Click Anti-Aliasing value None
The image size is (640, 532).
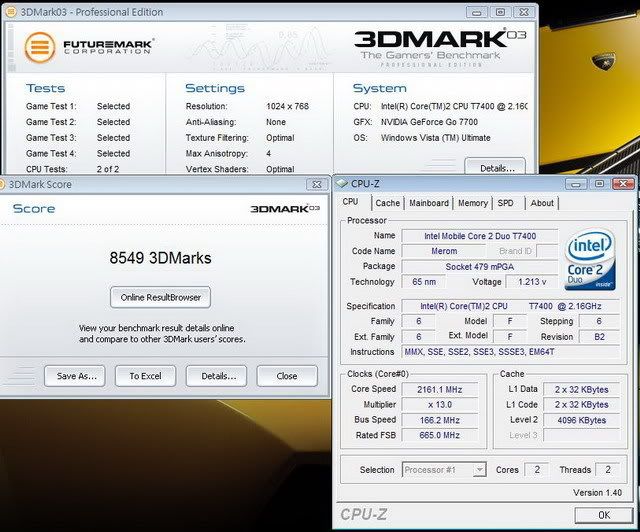(x=276, y=122)
